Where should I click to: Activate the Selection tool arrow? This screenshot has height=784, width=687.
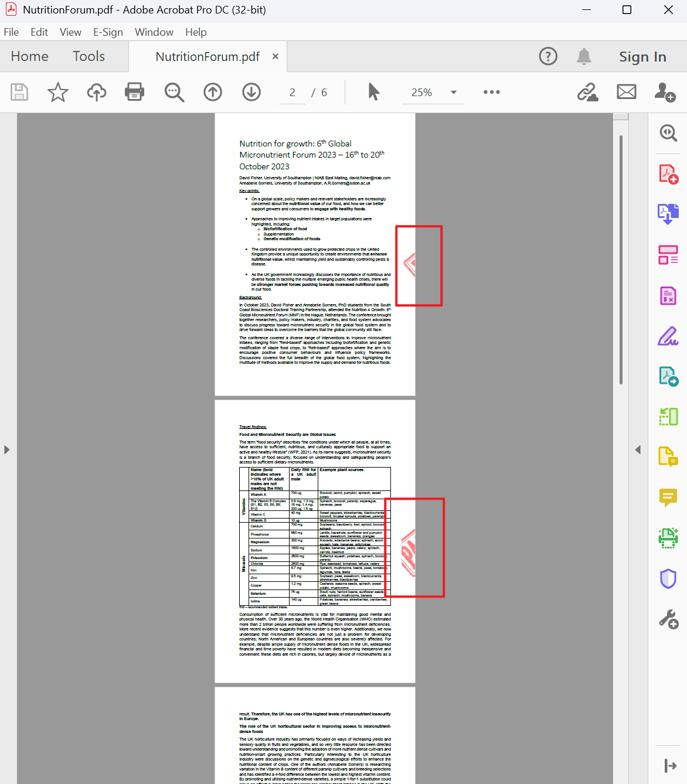(x=373, y=92)
